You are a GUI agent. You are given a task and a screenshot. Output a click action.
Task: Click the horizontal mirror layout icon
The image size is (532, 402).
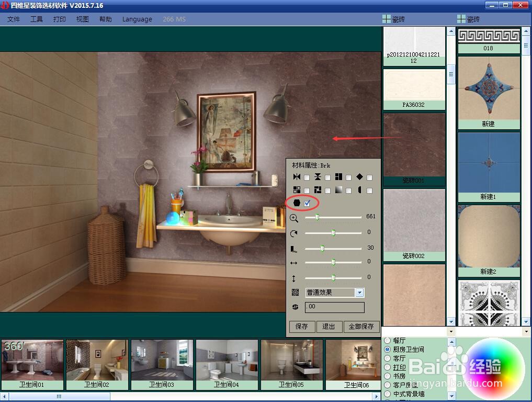pyautogui.click(x=297, y=176)
